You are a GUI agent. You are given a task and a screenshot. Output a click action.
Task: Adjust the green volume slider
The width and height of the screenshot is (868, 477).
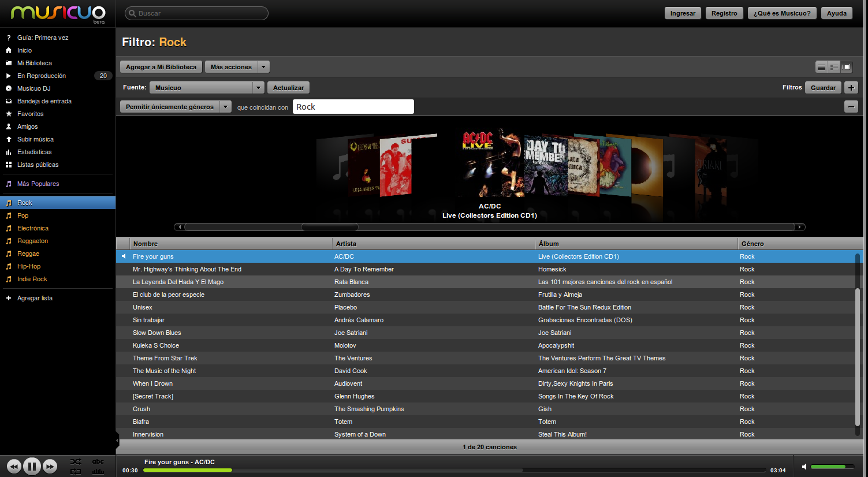tap(832, 467)
